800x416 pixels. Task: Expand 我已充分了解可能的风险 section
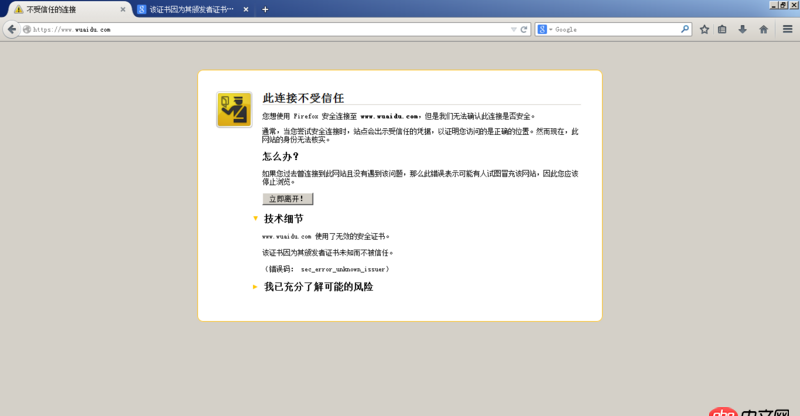(313, 287)
